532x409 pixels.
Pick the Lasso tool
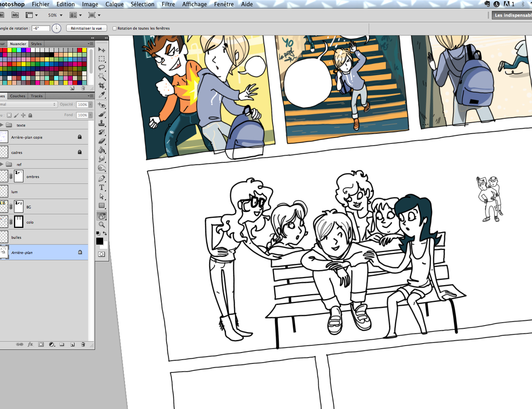(x=102, y=67)
